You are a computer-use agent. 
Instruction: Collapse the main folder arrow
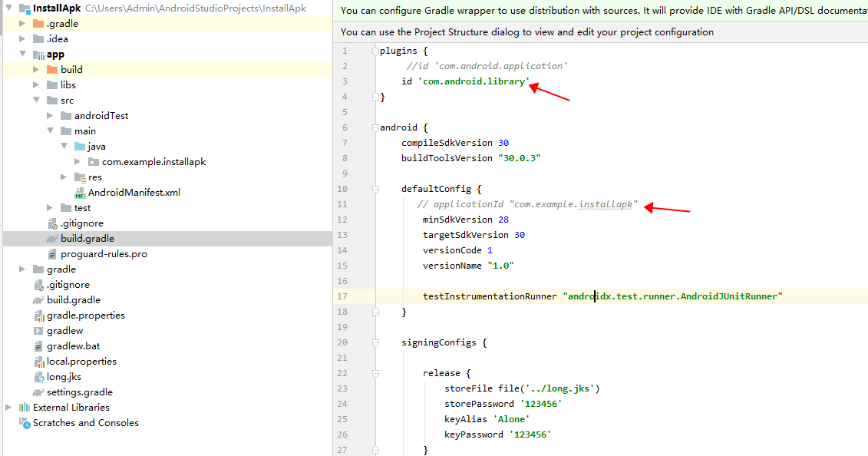(51, 131)
